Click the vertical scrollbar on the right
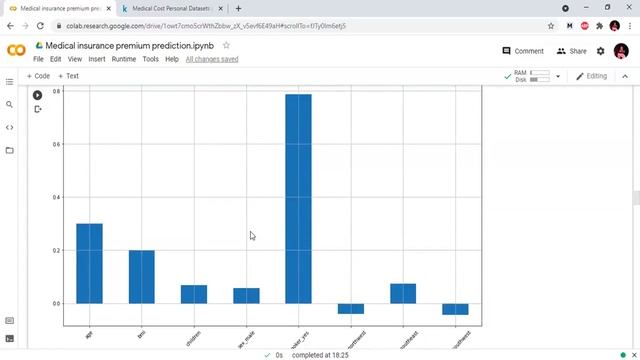640x360 pixels. (636, 198)
